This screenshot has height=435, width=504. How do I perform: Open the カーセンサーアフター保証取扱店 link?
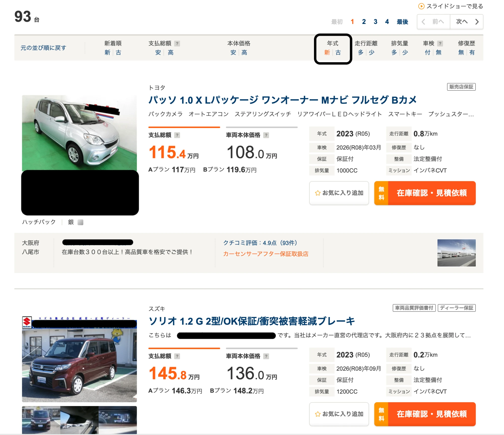pos(266,254)
